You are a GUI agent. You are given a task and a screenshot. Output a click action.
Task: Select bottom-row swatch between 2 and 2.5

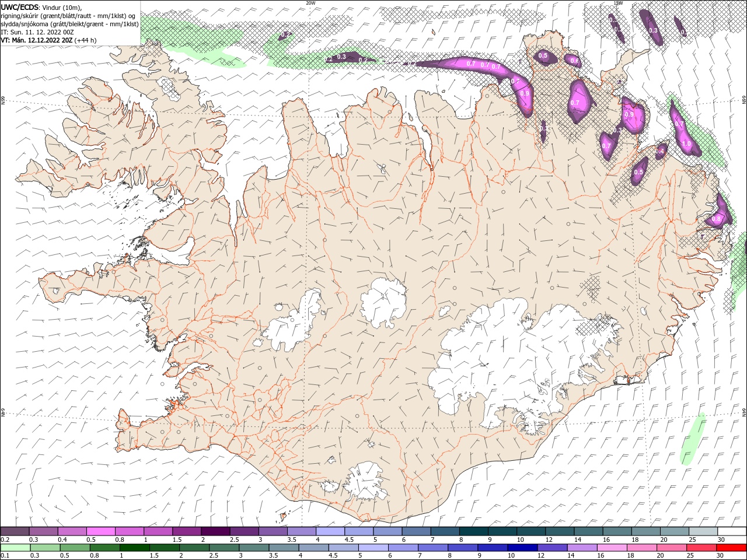[194, 548]
